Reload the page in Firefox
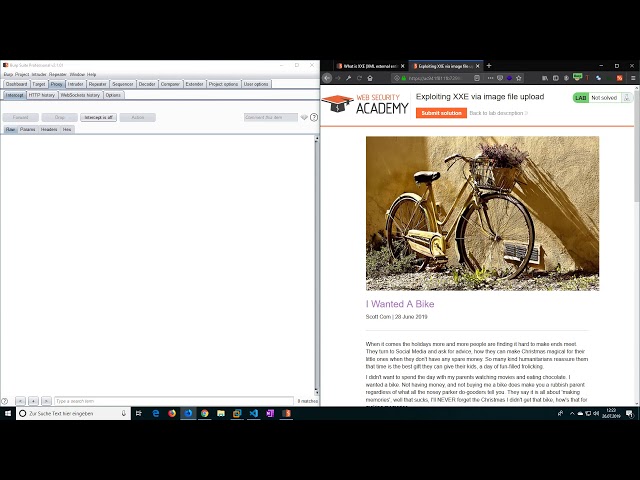Viewport: 640px width, 480px height. pyautogui.click(x=359, y=78)
